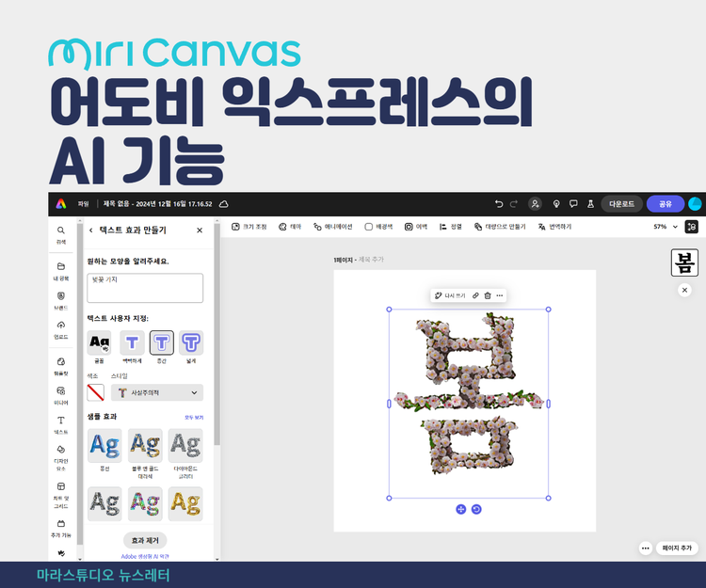Open the lightbulb tips icon

(556, 204)
